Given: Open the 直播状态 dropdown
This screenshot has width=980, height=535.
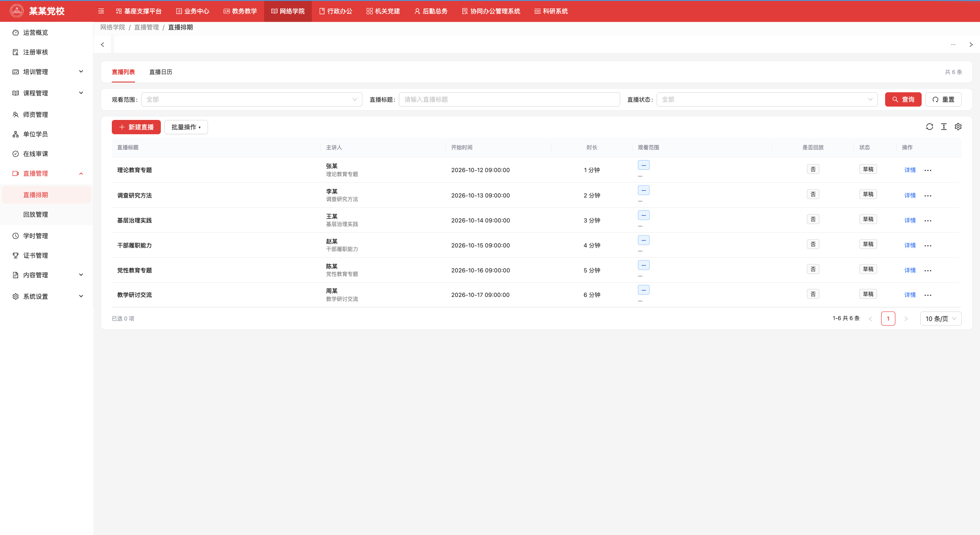Looking at the screenshot, I should pos(767,99).
